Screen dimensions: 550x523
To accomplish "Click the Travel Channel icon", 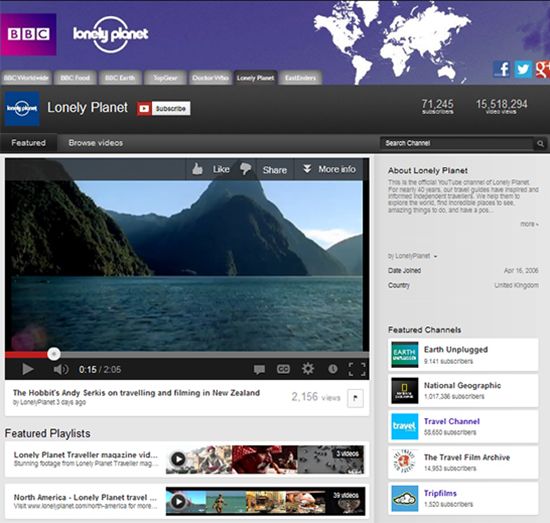I will click(x=405, y=426).
